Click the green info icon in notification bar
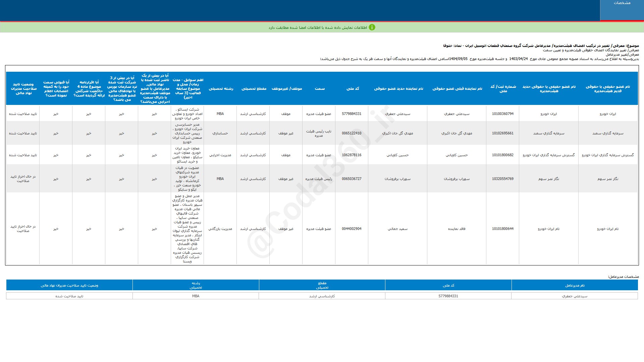The height and width of the screenshot is (362, 644). (x=372, y=27)
